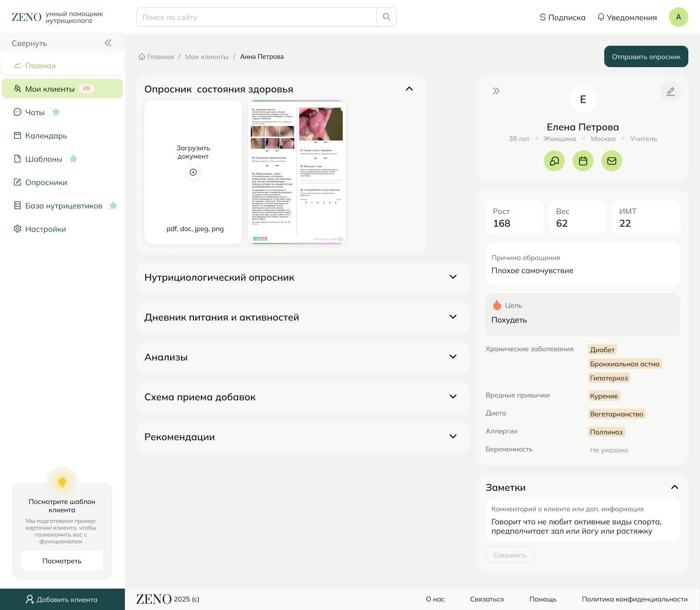
Task: Click the Диабет tag
Action: point(602,350)
